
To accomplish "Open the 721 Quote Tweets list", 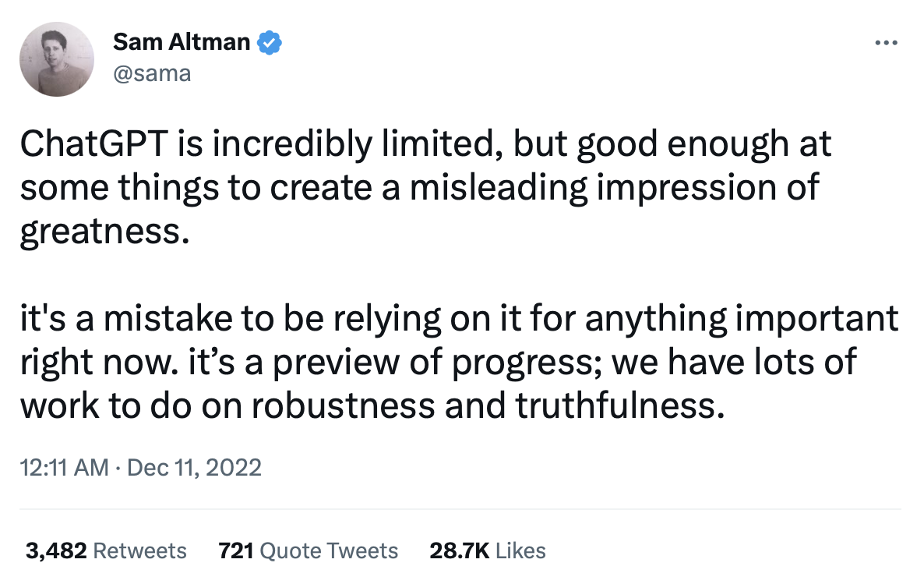I will point(309,550).
